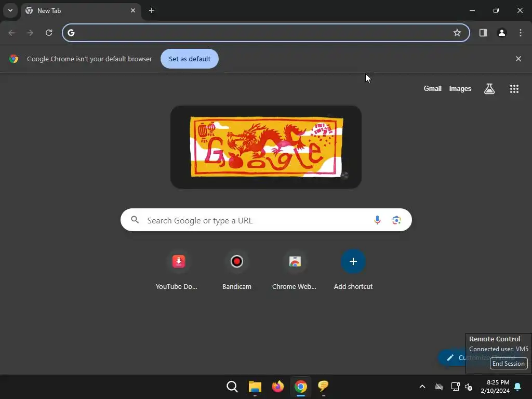
Task: Open notifications bell icon
Action: [x=518, y=387]
